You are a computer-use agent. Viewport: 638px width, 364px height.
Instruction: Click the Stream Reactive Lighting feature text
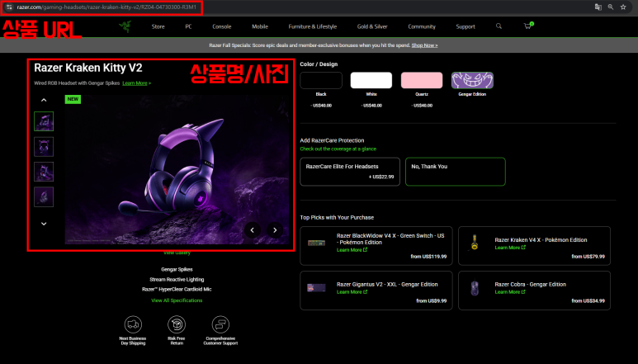(x=177, y=280)
